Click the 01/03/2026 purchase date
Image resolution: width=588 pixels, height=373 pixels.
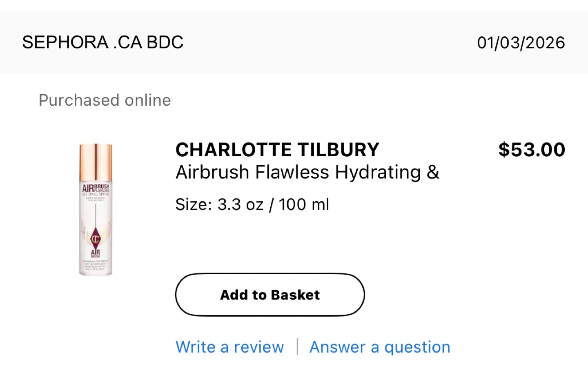click(521, 43)
